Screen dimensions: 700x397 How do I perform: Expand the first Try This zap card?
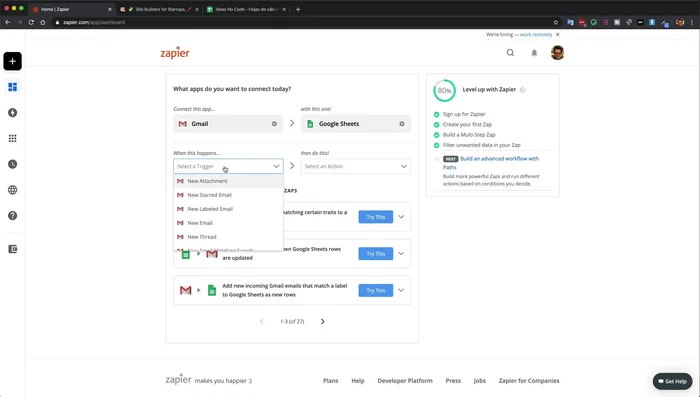[401, 217]
